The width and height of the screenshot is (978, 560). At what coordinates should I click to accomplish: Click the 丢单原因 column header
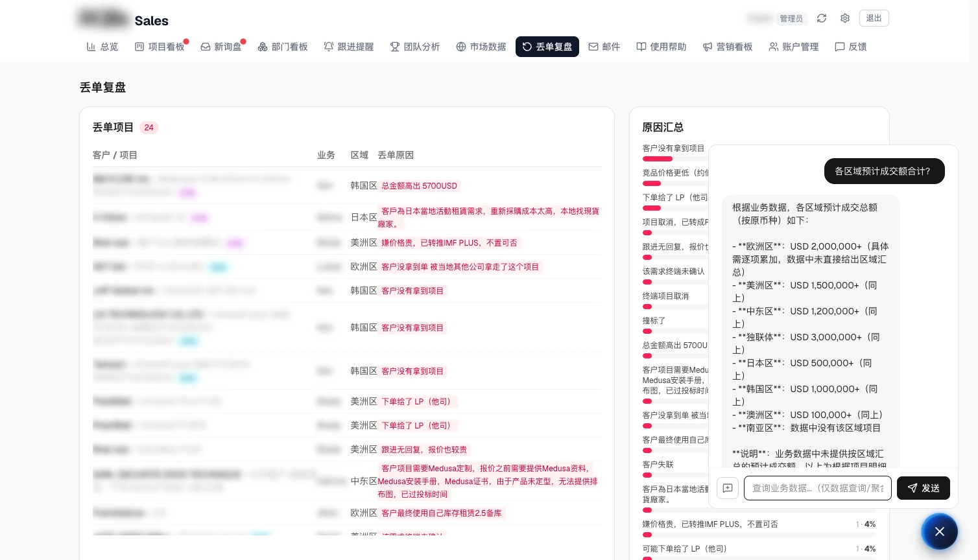pos(396,156)
